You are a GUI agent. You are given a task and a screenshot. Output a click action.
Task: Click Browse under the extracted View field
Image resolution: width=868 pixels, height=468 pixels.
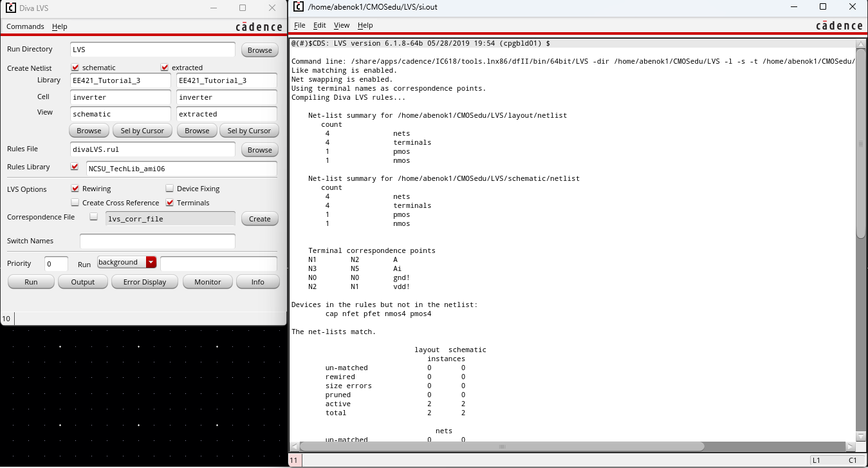click(x=197, y=131)
